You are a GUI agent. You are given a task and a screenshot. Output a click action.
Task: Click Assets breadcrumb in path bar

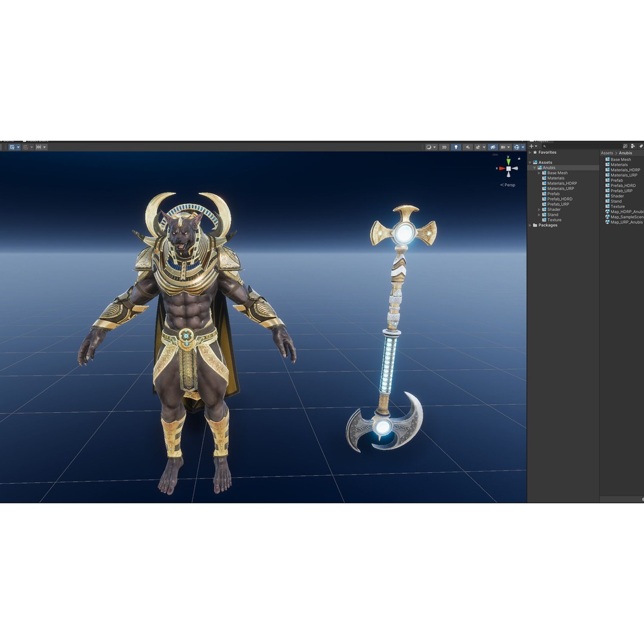[606, 153]
